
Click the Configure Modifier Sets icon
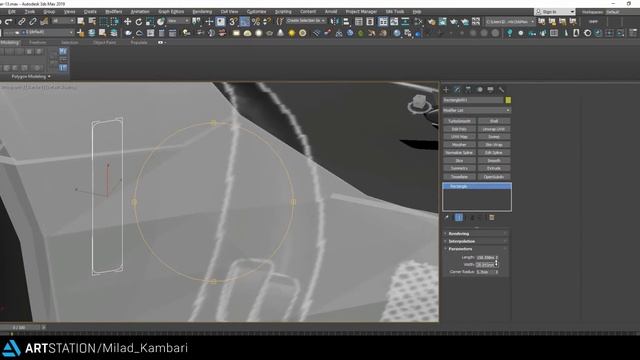point(491,218)
